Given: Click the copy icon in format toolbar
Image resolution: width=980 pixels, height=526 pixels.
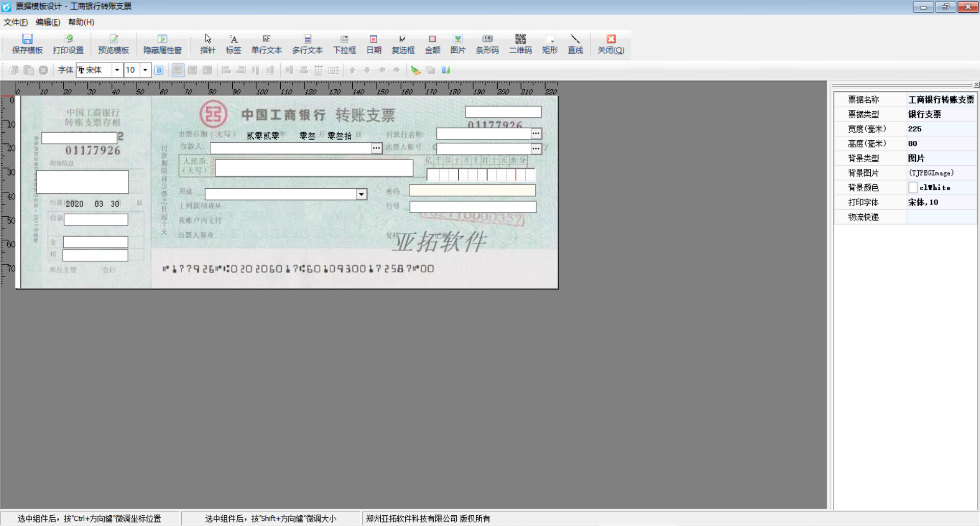Looking at the screenshot, I should (x=14, y=70).
